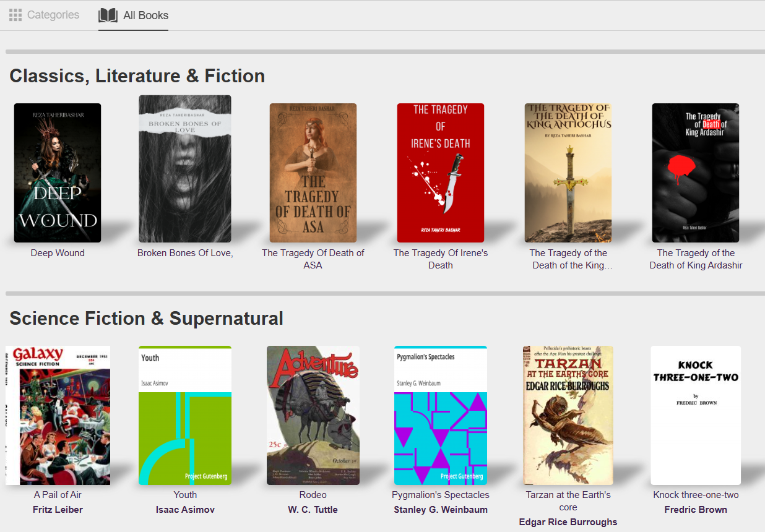This screenshot has width=765, height=532.
Task: Click 'The Tragedy Of Death of ASA' title
Action: [x=313, y=259]
